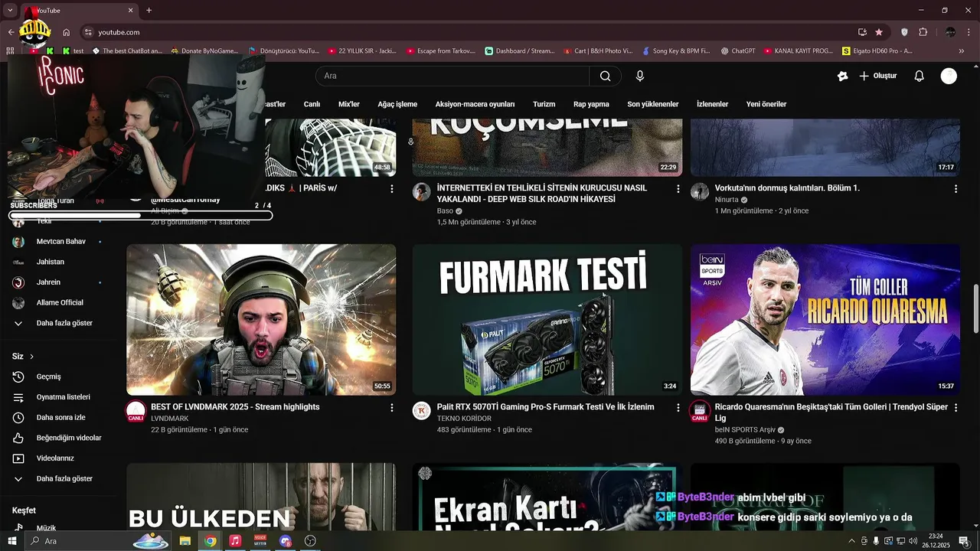Select the Rap yapma filter chip
980x551 pixels.
pyautogui.click(x=591, y=104)
